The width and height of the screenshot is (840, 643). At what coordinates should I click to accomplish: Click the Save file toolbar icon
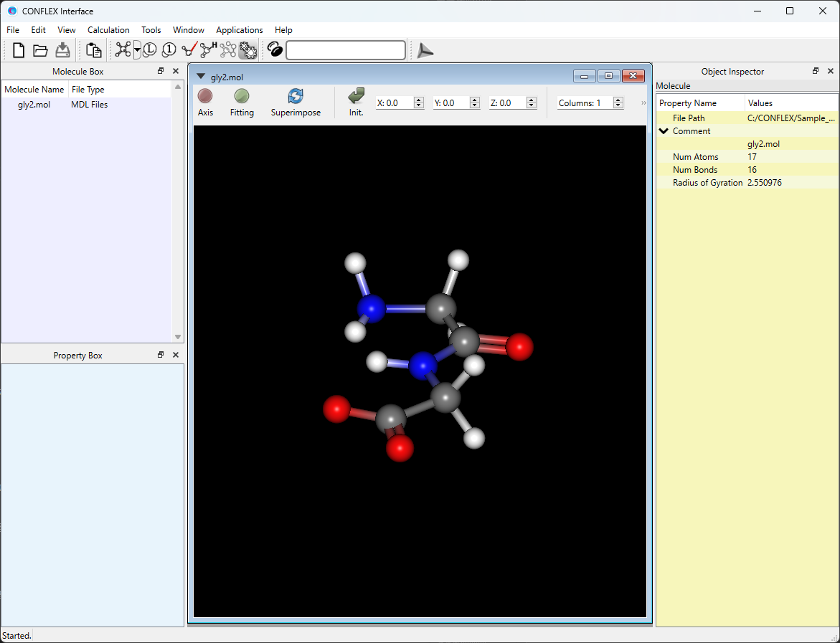point(62,50)
